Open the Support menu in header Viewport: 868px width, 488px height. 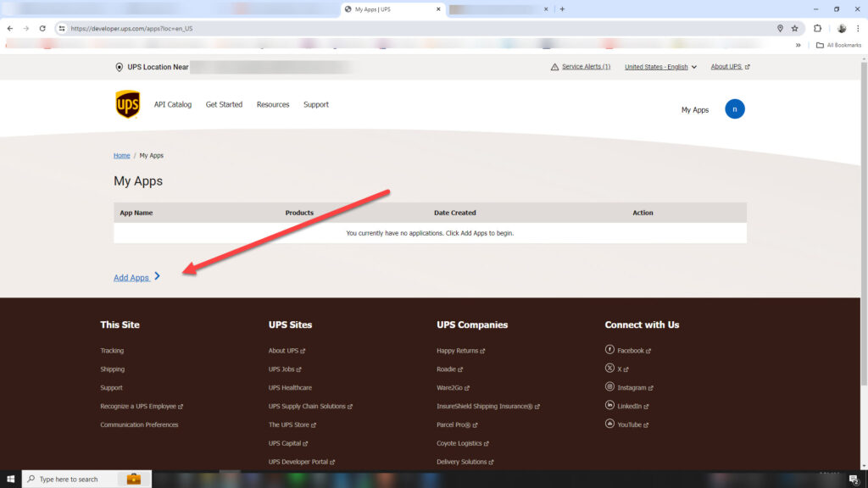pos(316,104)
